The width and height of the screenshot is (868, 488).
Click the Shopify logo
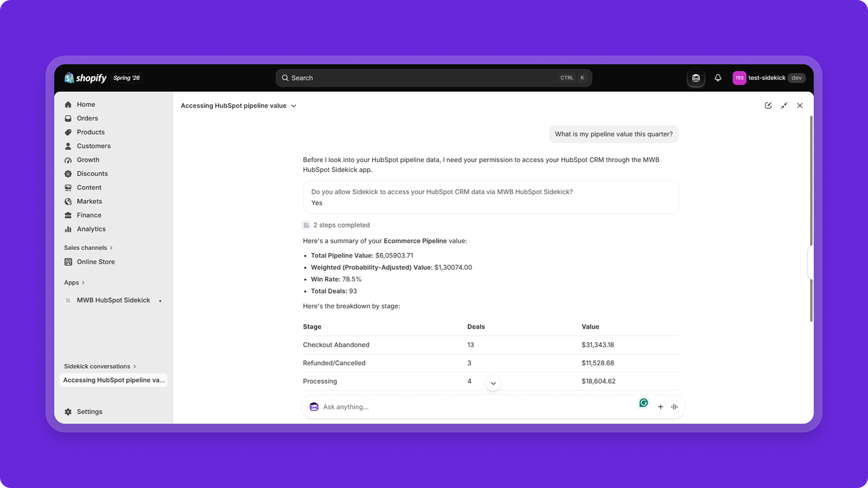[86, 78]
